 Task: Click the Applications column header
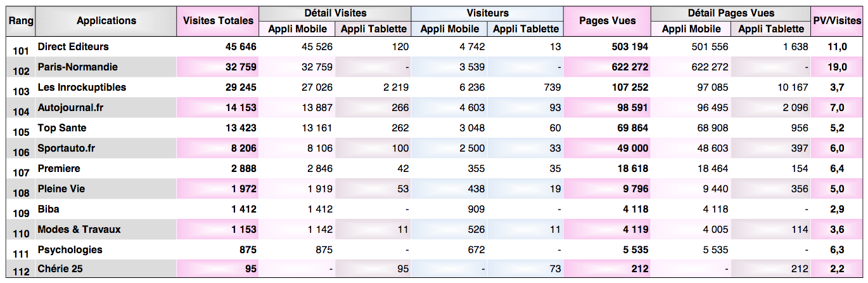(x=106, y=21)
